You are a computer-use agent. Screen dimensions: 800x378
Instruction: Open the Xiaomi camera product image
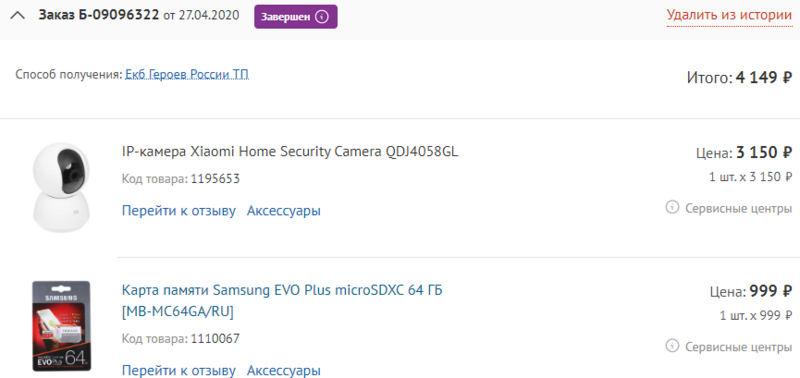pos(61,187)
